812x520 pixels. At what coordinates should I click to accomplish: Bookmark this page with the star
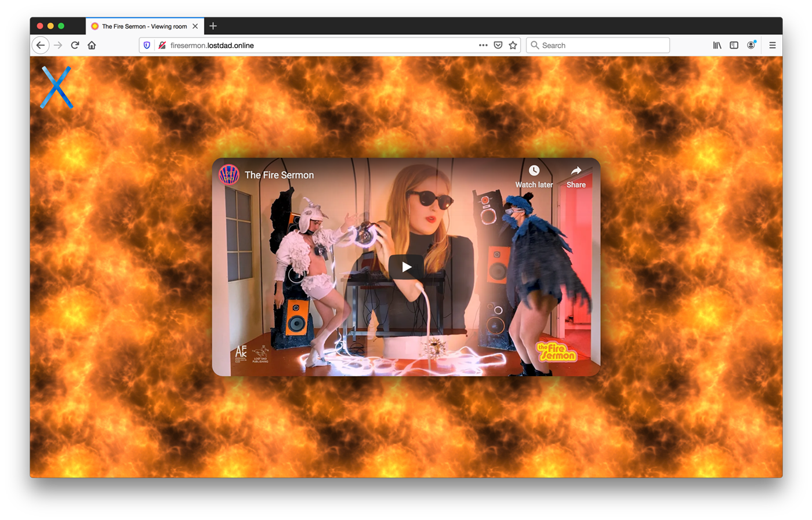point(513,45)
